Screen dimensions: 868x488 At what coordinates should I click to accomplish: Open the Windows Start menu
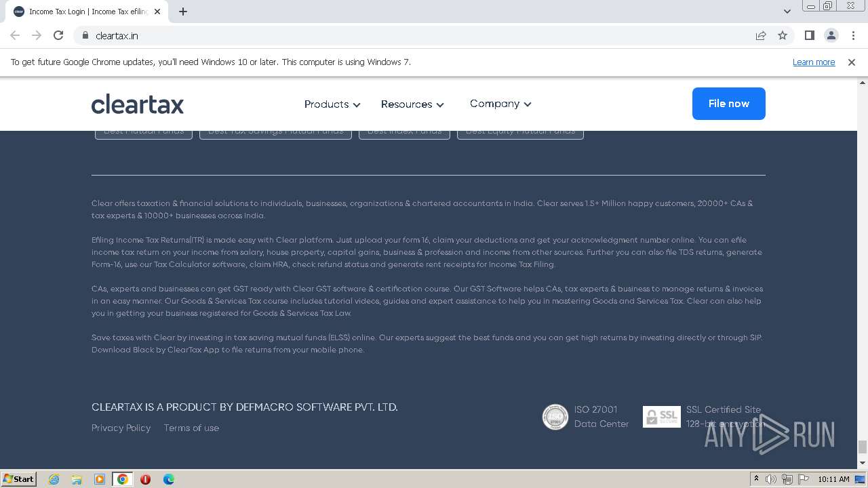[x=19, y=479]
